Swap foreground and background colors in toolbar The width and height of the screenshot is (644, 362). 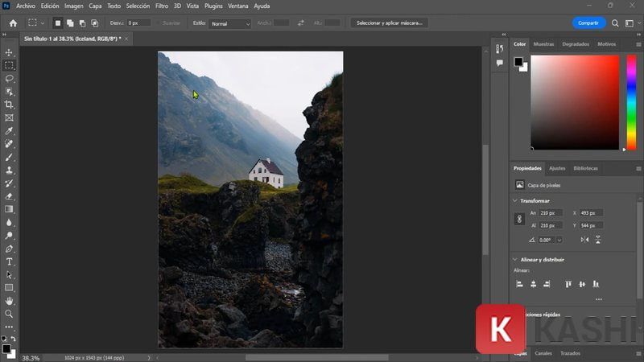coord(14,339)
